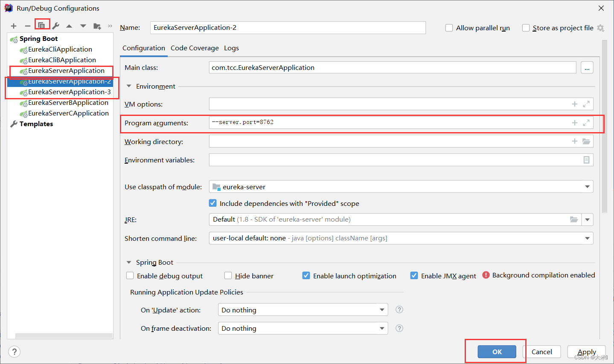Image resolution: width=614 pixels, height=364 pixels.
Task: Toggle Enable JMX agent checkbox
Action: coord(414,276)
